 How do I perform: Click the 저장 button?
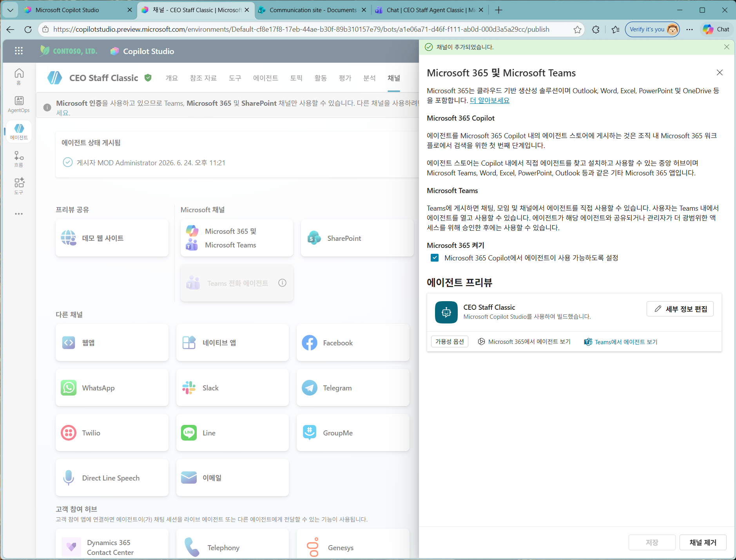coord(652,542)
